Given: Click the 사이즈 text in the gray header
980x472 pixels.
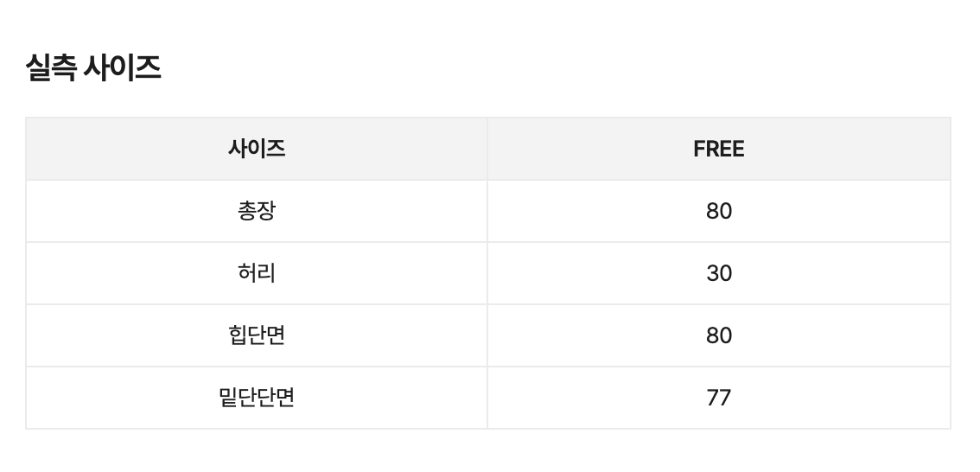Looking at the screenshot, I should click(257, 149).
